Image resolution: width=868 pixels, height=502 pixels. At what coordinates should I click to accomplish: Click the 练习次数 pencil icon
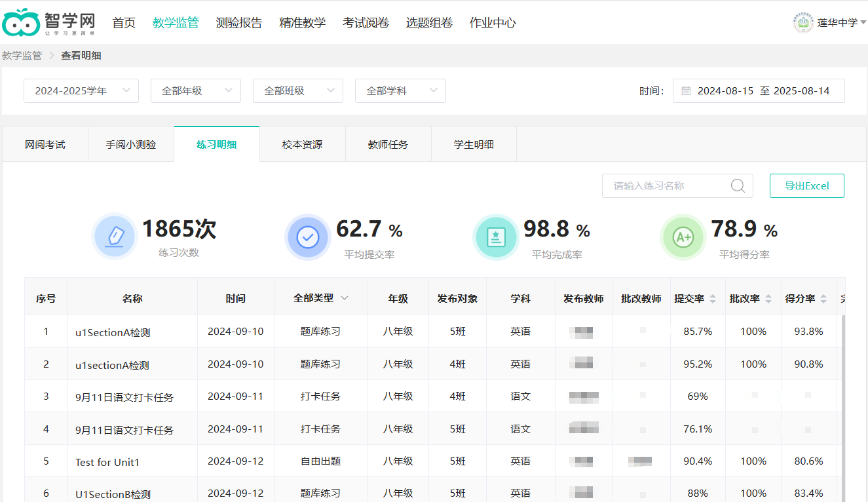coord(115,237)
